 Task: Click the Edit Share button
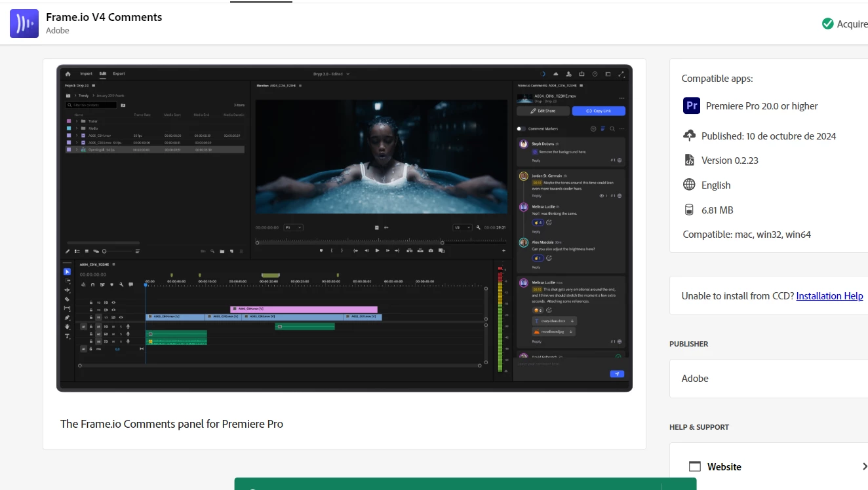(543, 111)
